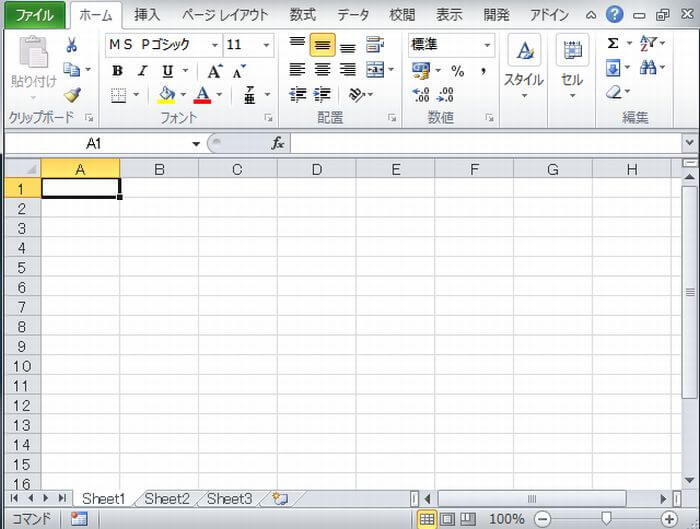Click the Wrap Text icon

coord(375,45)
